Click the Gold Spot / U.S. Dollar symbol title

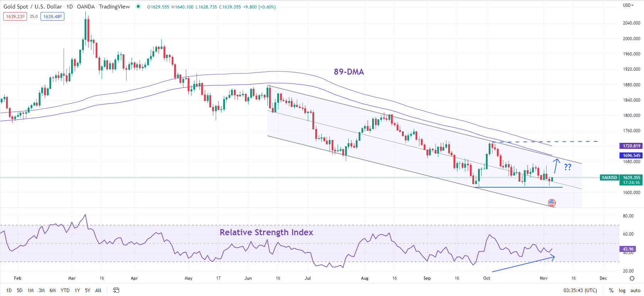tap(33, 7)
